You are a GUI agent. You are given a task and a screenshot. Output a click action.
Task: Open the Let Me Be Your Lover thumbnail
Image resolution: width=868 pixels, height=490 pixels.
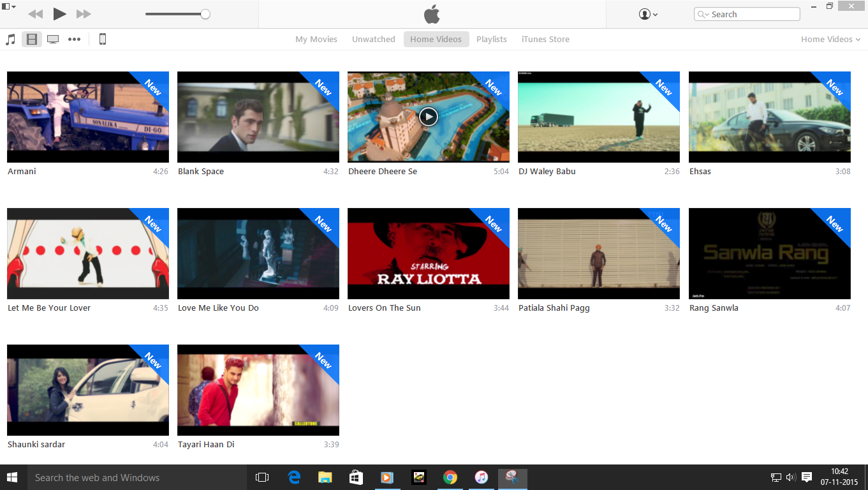[88, 253]
